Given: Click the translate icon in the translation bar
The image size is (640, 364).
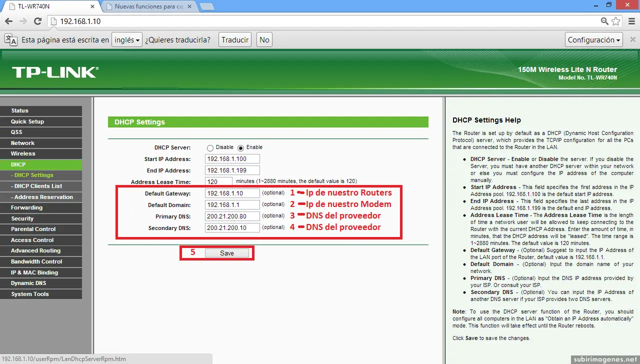Looking at the screenshot, I should (10, 40).
